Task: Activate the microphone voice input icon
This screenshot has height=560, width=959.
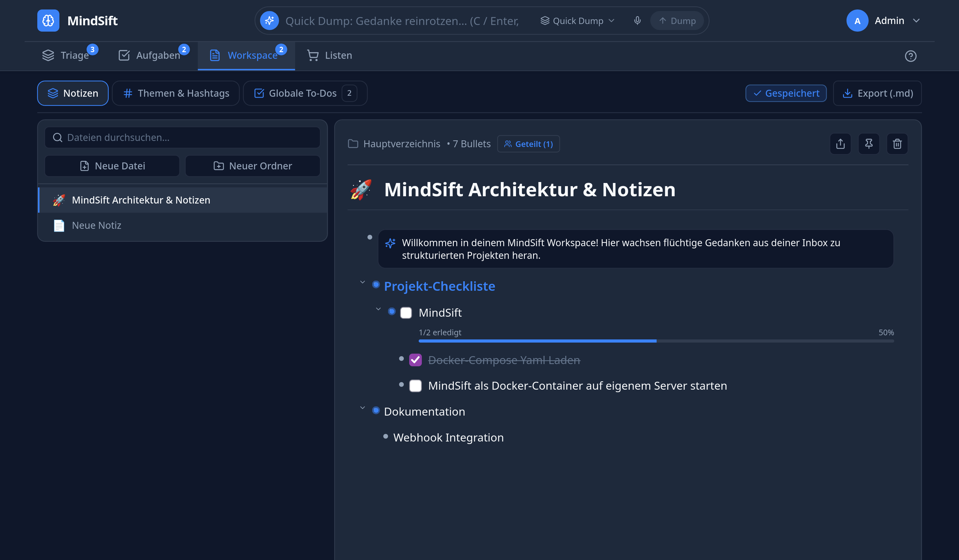Action: [x=637, y=21]
